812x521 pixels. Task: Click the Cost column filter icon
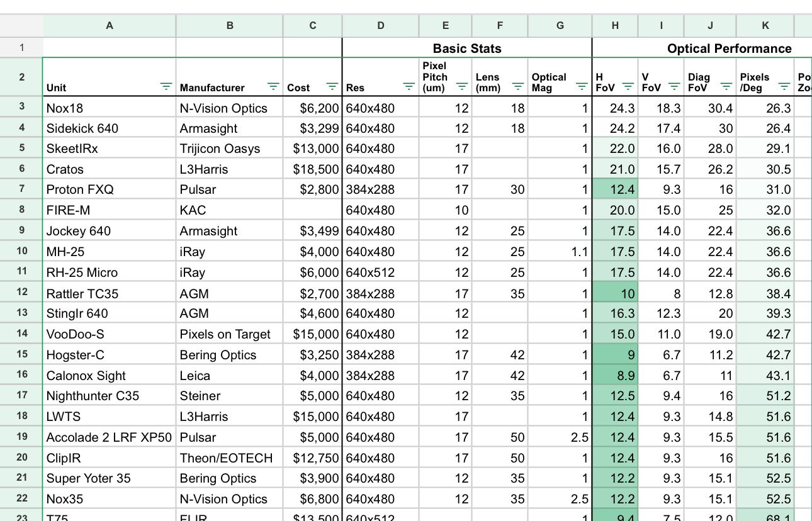tap(332, 87)
